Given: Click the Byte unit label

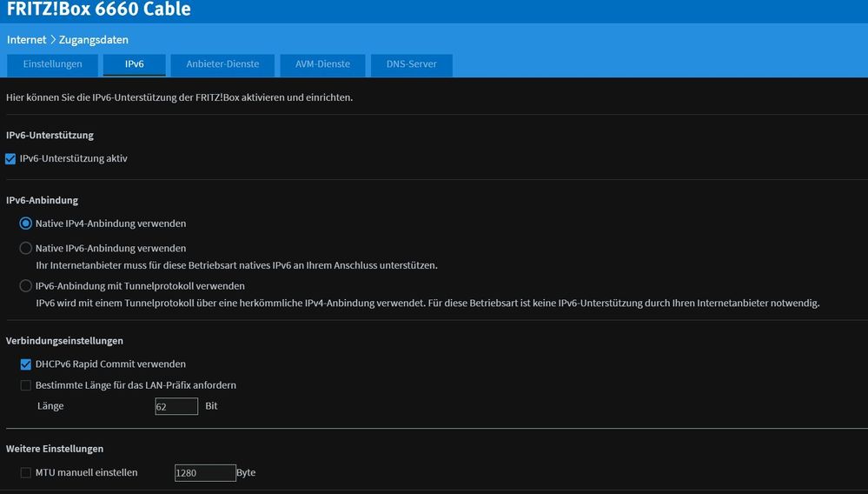Looking at the screenshot, I should pyautogui.click(x=247, y=473).
